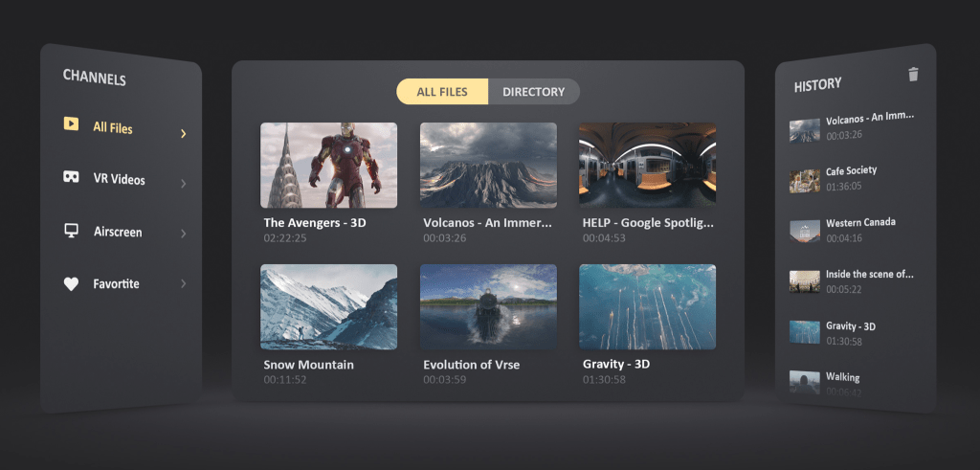Click history duration '00:04:16'
The image size is (980, 470).
pos(844,238)
